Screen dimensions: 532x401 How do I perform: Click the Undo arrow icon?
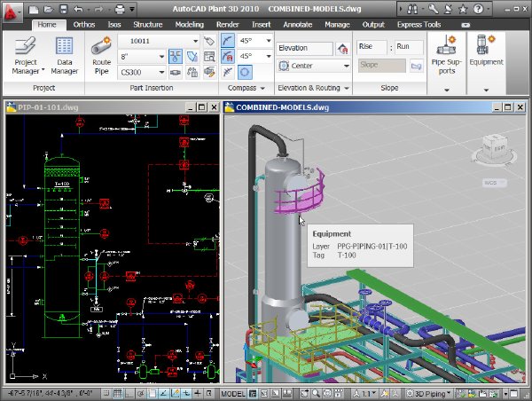(x=78, y=10)
